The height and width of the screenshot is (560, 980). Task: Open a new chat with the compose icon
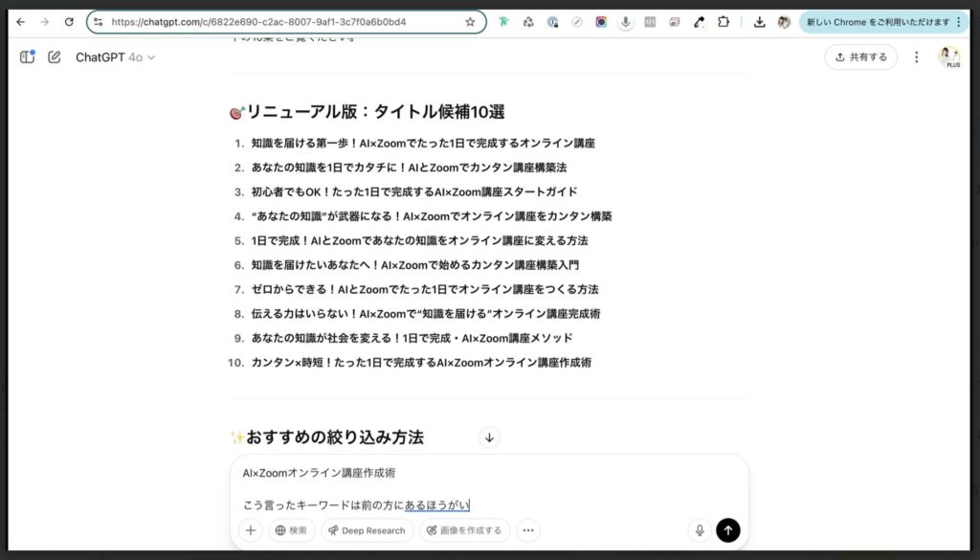(55, 57)
